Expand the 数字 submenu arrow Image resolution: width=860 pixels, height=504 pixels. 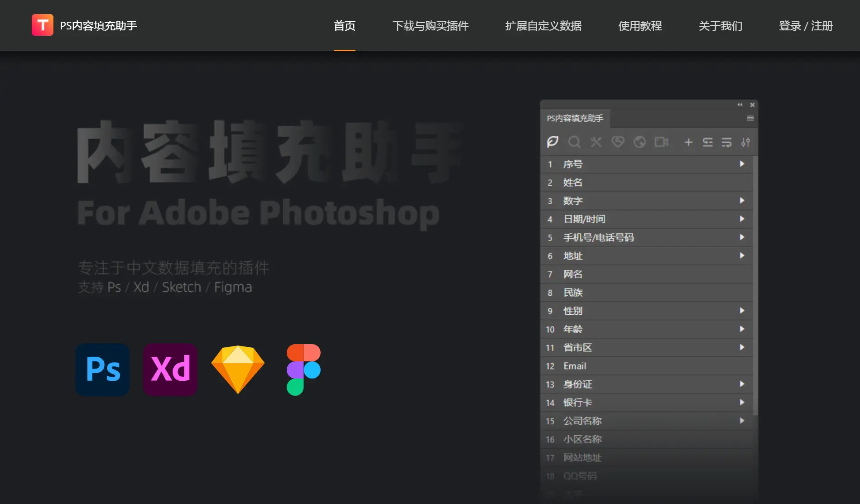coord(742,201)
